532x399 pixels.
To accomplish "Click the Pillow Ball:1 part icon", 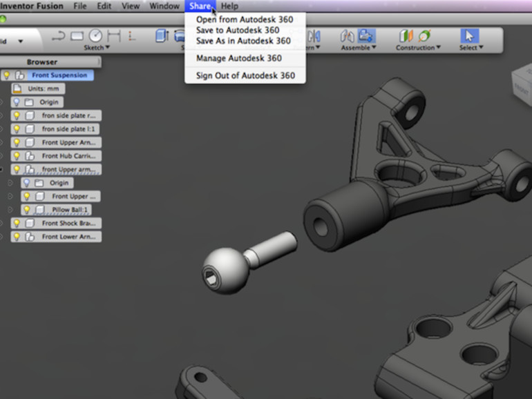I will 39,210.
